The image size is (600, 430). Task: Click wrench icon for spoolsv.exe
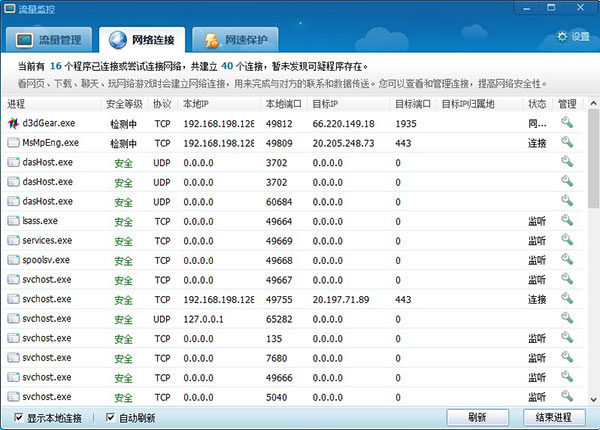pyautogui.click(x=567, y=260)
